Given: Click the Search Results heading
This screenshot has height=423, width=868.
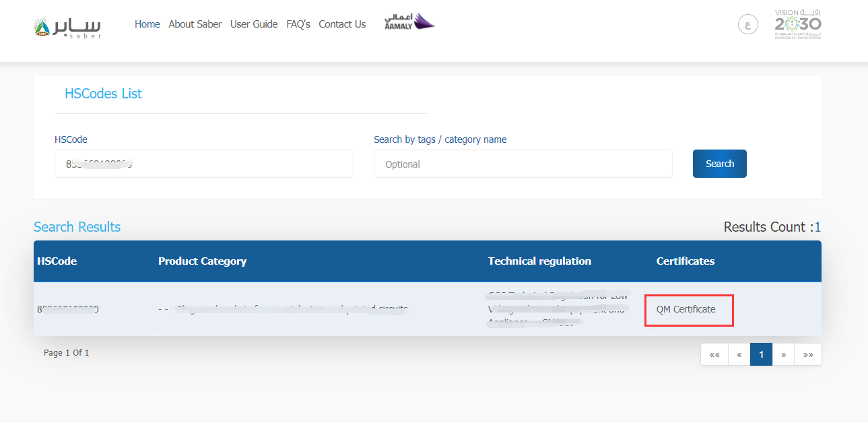Looking at the screenshot, I should 77,227.
